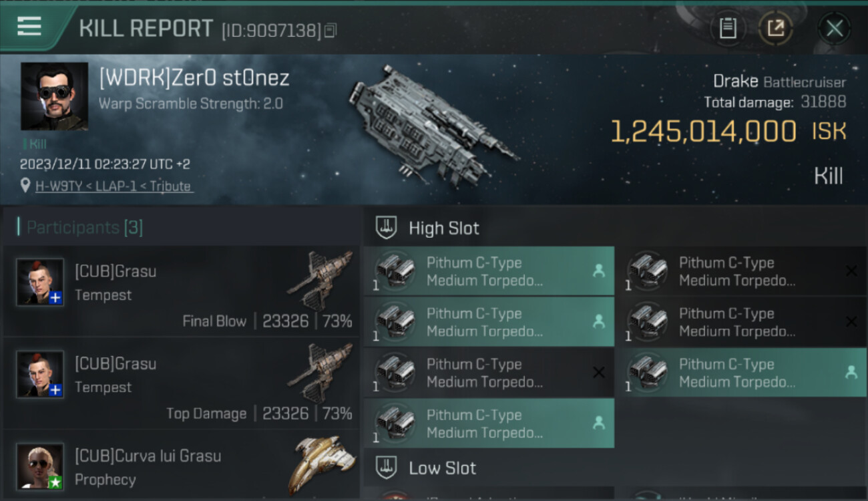Viewport: 868px width, 501px height.
Task: Select the Top Damage Grasu participant
Action: click(182, 383)
